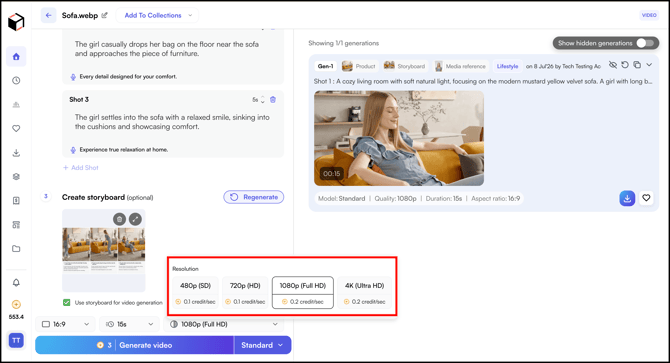Click the back arrow button
This screenshot has height=363, width=670.
[49, 15]
